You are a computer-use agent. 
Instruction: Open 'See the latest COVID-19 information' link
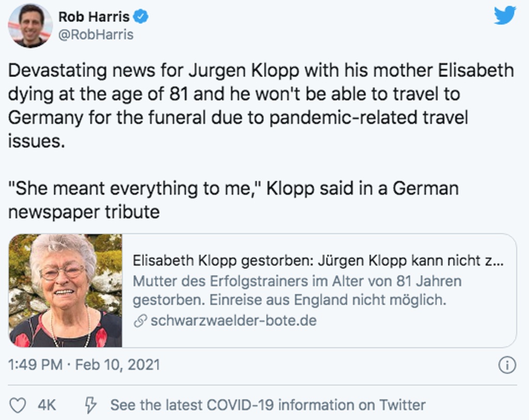(x=268, y=406)
